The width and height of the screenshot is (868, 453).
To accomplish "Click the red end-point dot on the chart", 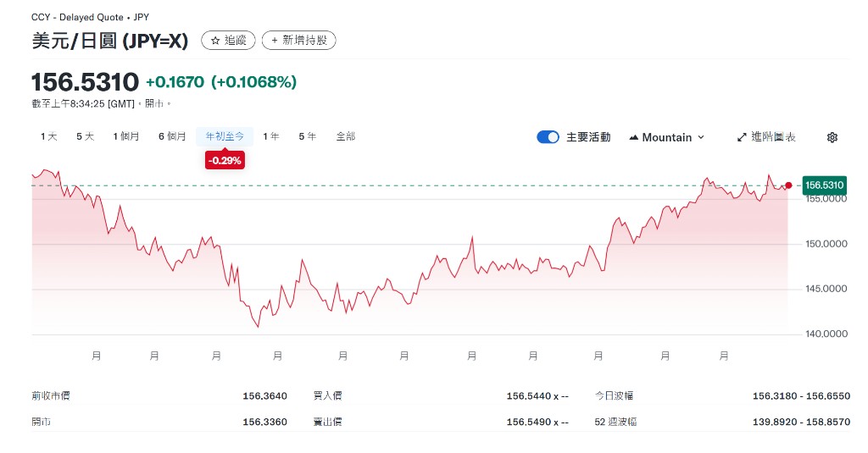I will pyautogui.click(x=788, y=185).
